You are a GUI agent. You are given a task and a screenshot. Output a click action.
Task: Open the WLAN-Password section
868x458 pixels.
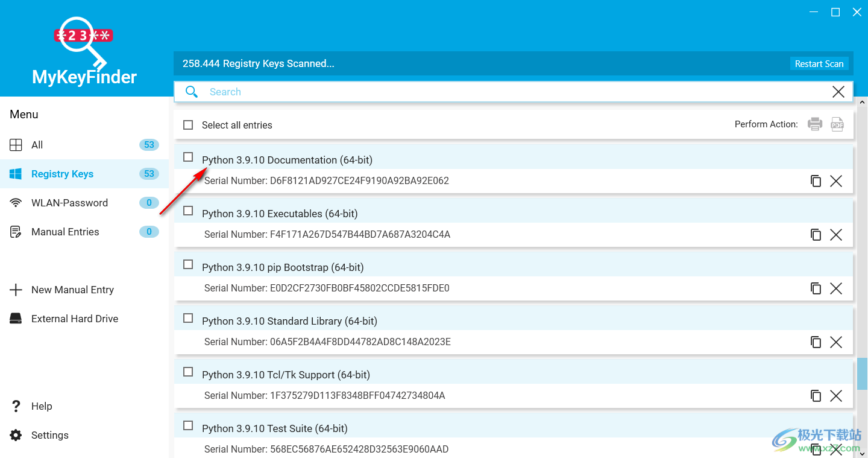84,203
